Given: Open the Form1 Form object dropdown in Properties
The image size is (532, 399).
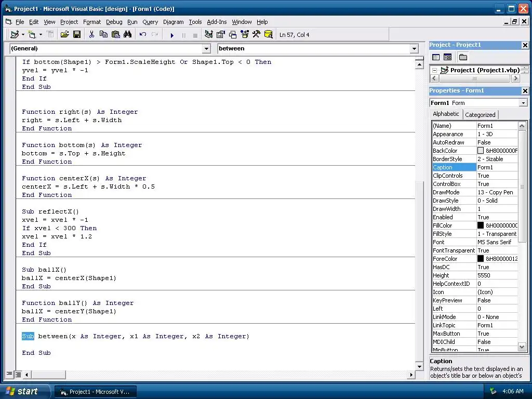Looking at the screenshot, I should 523,103.
